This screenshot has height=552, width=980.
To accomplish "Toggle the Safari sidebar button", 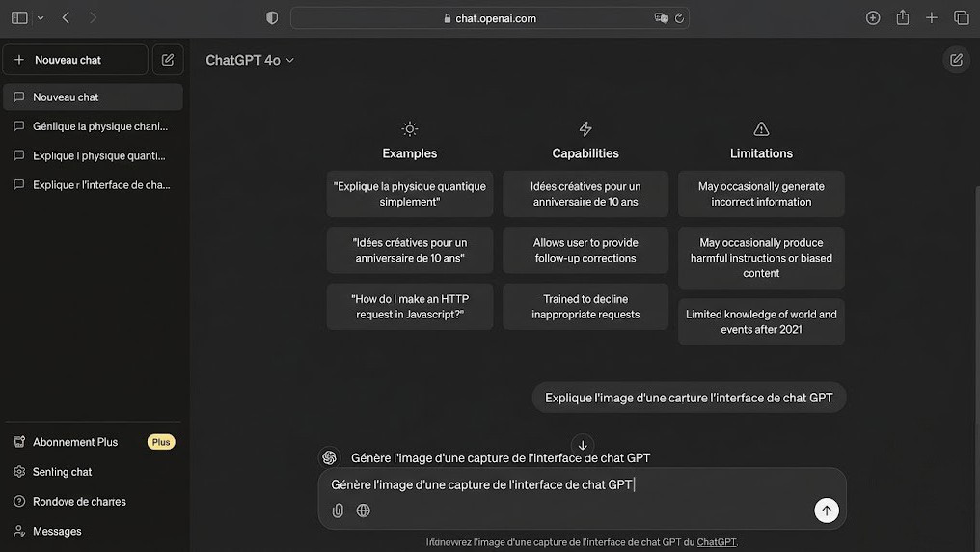I will (x=19, y=17).
